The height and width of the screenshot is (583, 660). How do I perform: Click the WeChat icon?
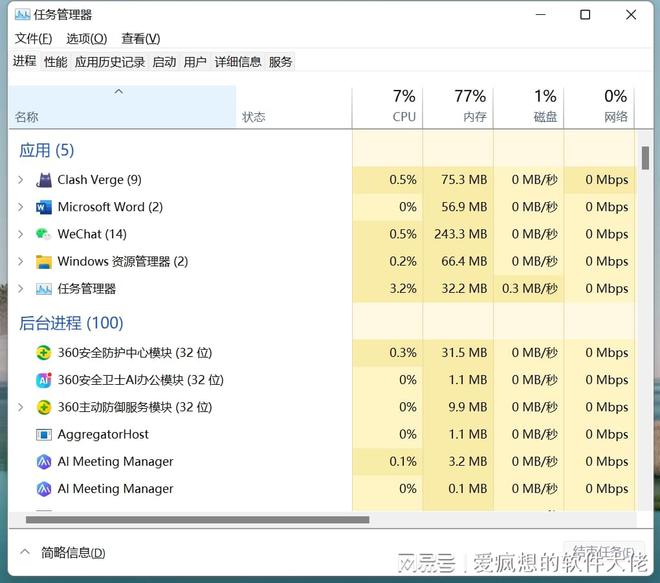click(44, 234)
